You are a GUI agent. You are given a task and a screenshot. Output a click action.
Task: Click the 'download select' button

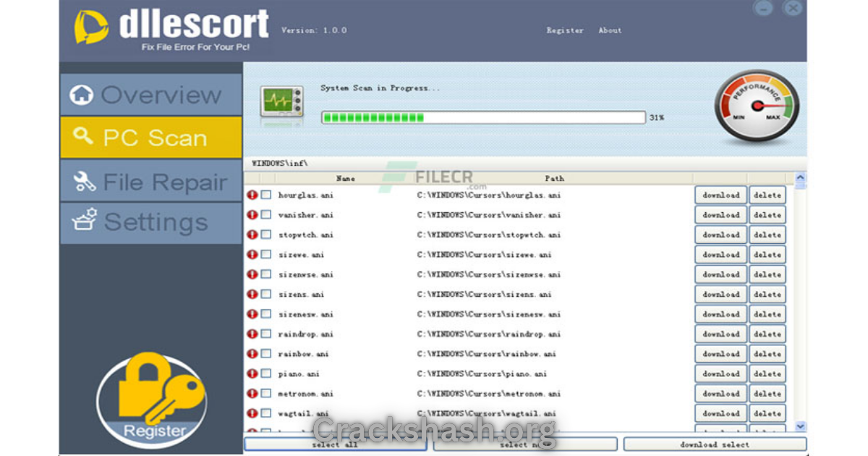click(715, 444)
